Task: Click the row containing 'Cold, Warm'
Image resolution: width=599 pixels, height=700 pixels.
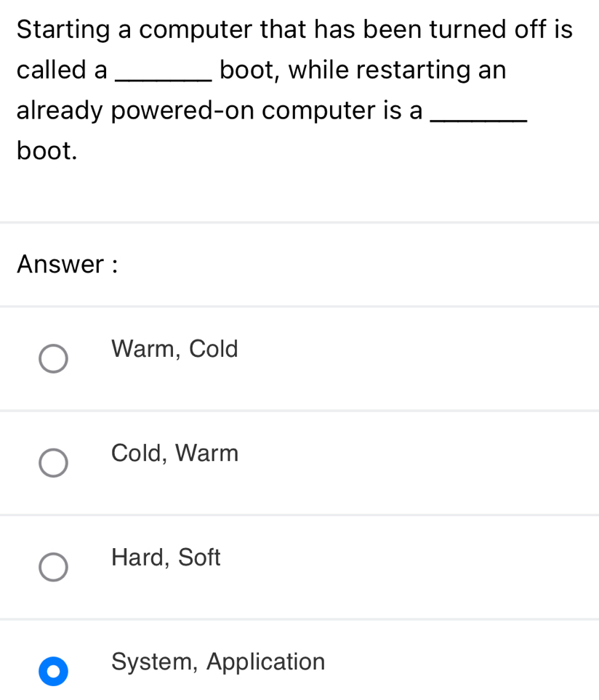Action: coord(299,462)
